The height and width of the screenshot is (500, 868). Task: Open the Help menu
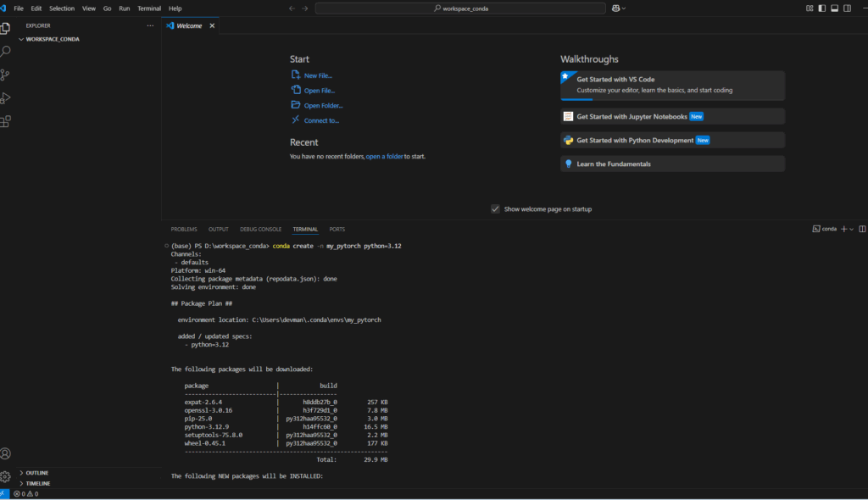pos(175,8)
